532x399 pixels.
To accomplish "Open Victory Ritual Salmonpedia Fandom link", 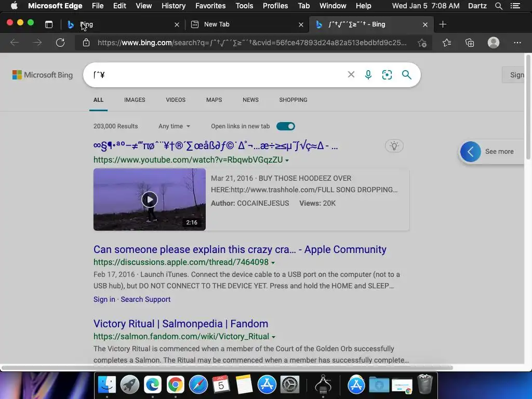I will [x=181, y=324].
